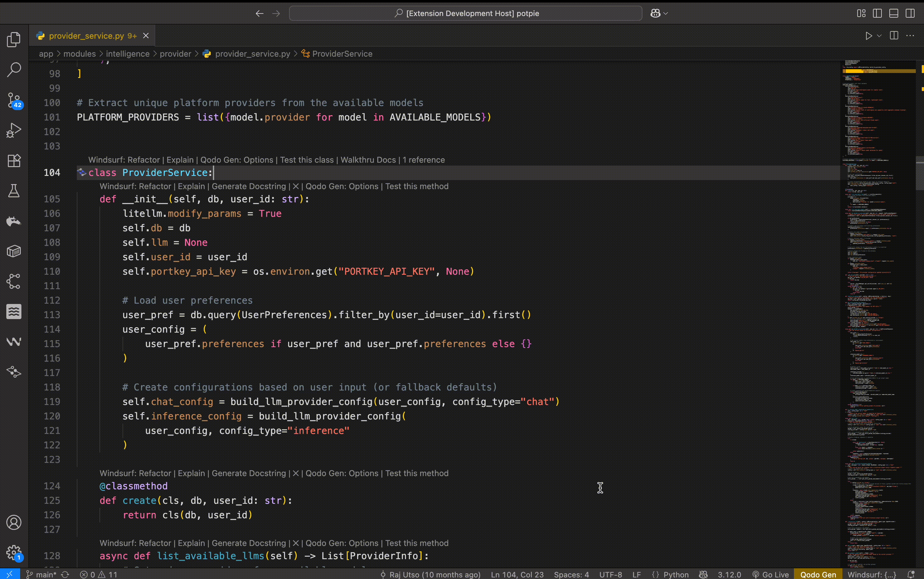This screenshot has height=579, width=924.
Task: Click the vertical scrollbar thumb
Action: click(x=920, y=173)
